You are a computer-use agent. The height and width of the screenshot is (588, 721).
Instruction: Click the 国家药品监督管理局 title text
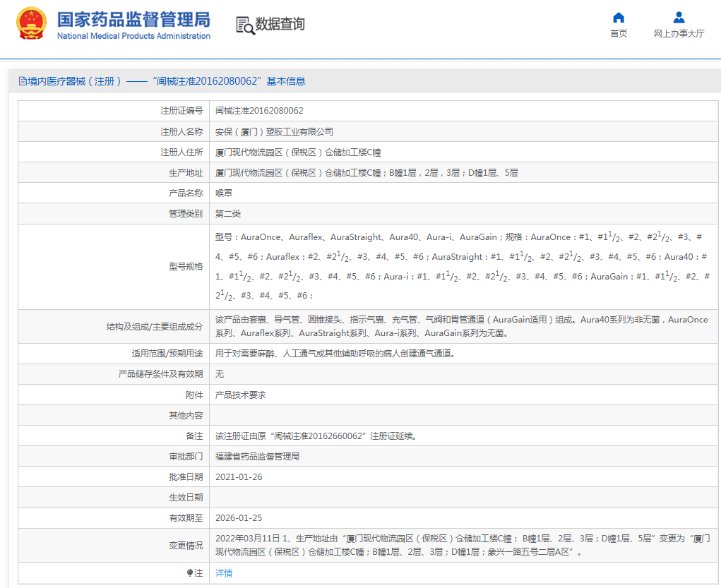tap(133, 19)
